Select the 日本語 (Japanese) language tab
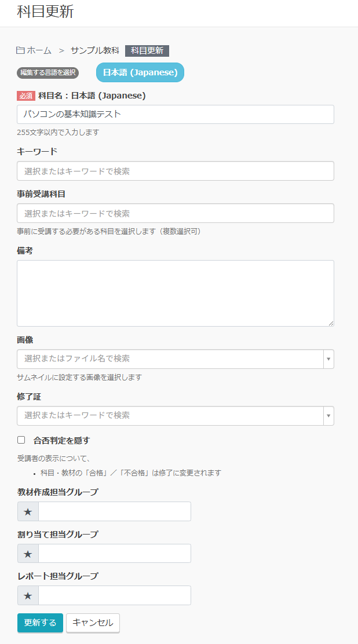This screenshot has width=358, height=644. [x=140, y=72]
